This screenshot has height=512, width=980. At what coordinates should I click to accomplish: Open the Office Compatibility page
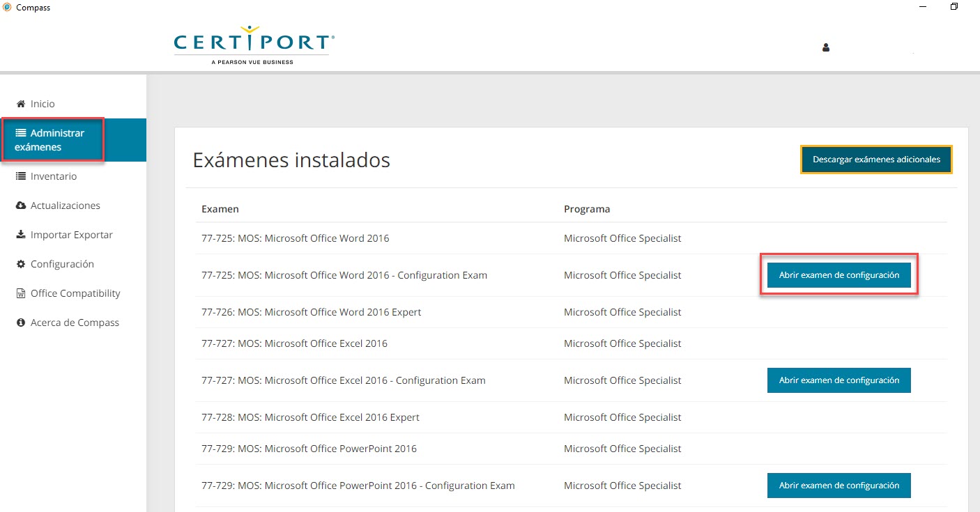tap(73, 293)
